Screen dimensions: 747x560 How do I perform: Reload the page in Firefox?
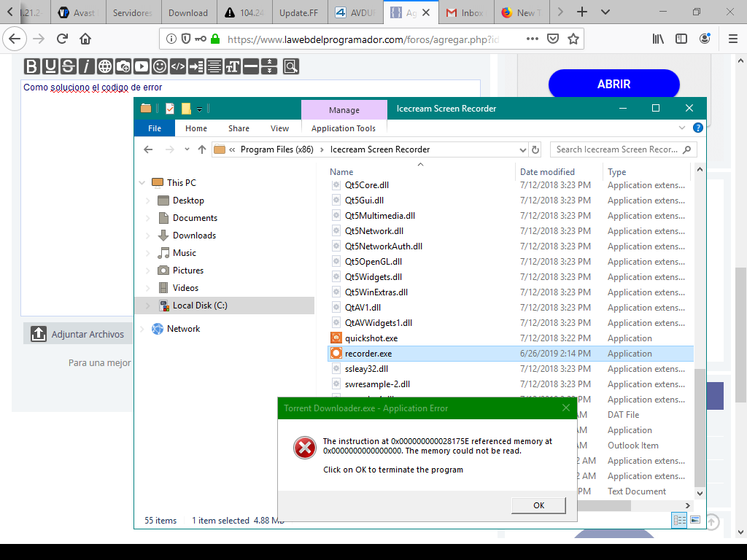coord(62,39)
